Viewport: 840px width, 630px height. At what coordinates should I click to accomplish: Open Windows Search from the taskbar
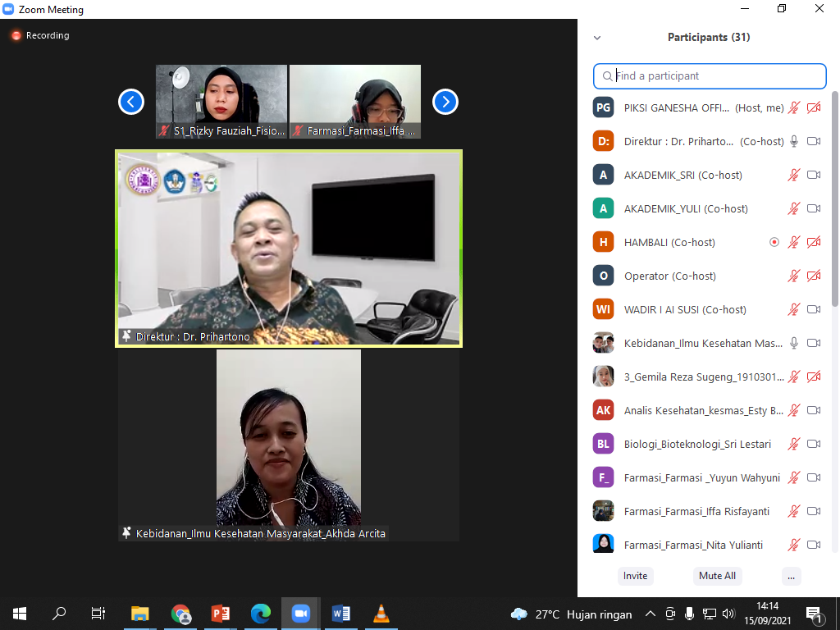[59, 614]
